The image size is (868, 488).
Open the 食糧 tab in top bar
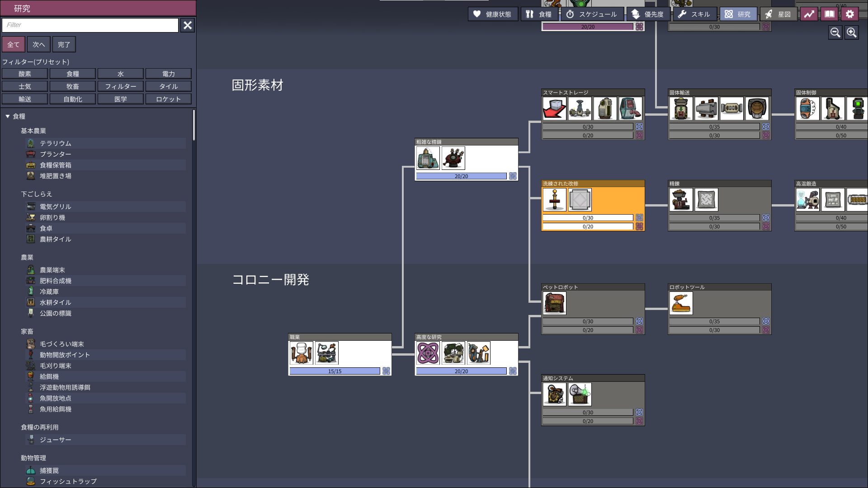540,14
